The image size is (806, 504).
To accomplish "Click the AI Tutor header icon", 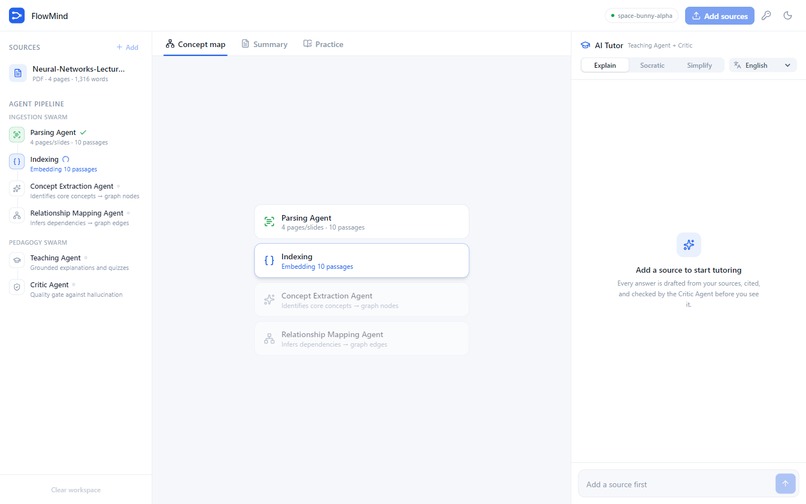I will 585,45.
